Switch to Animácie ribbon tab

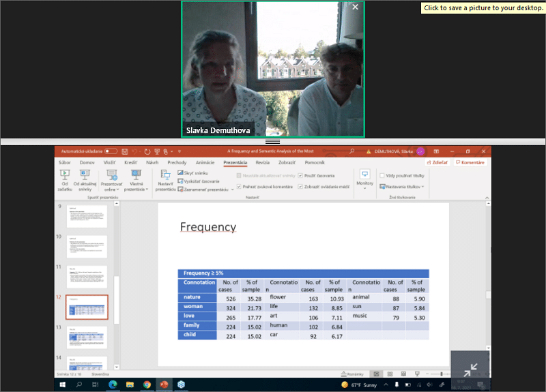click(x=205, y=163)
